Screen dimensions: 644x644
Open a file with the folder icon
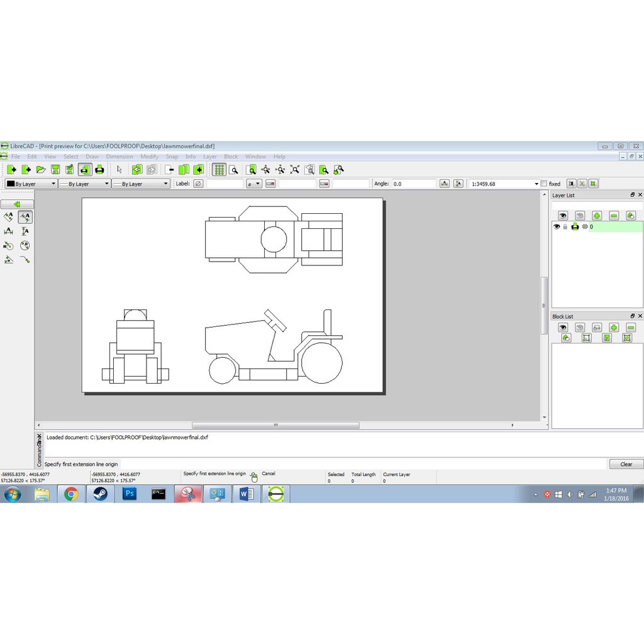(x=41, y=170)
